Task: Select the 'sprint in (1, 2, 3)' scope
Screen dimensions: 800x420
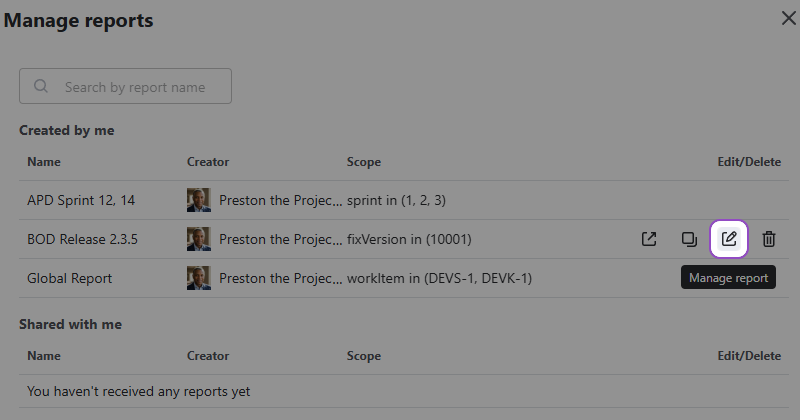Action: pyautogui.click(x=396, y=200)
